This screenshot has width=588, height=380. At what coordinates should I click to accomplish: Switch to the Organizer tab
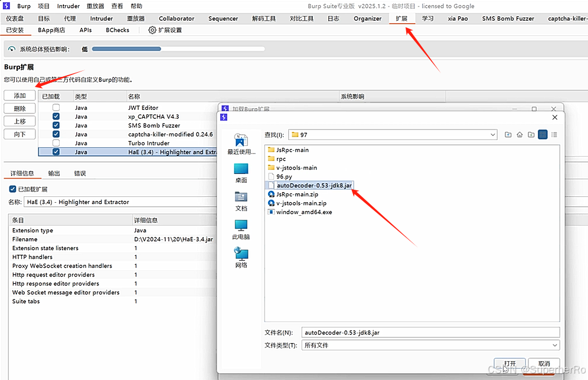[x=367, y=18]
